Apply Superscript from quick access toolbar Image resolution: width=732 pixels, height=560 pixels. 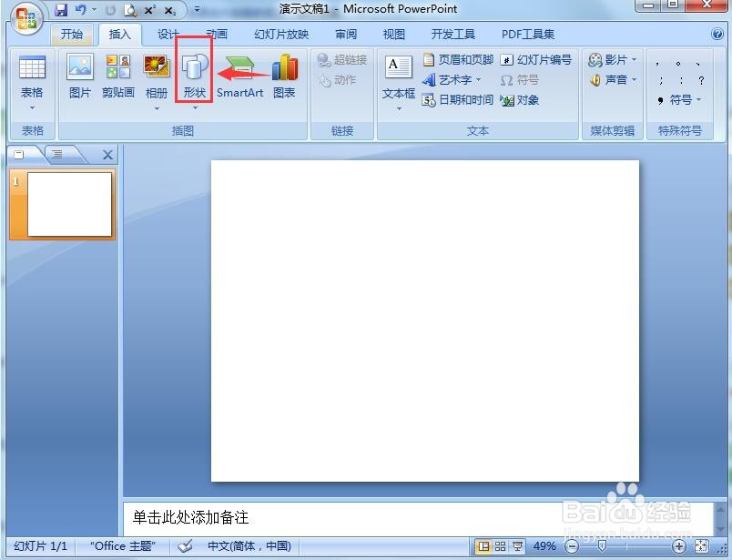point(149,10)
